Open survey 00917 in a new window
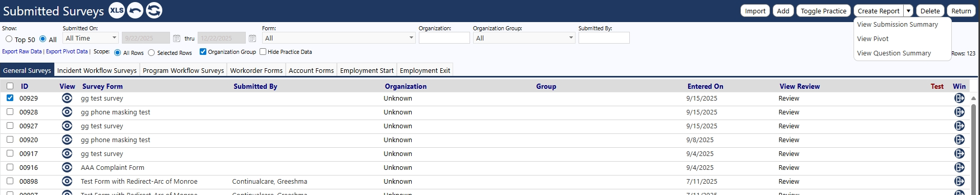Image resolution: width=980 pixels, height=195 pixels. tap(960, 153)
